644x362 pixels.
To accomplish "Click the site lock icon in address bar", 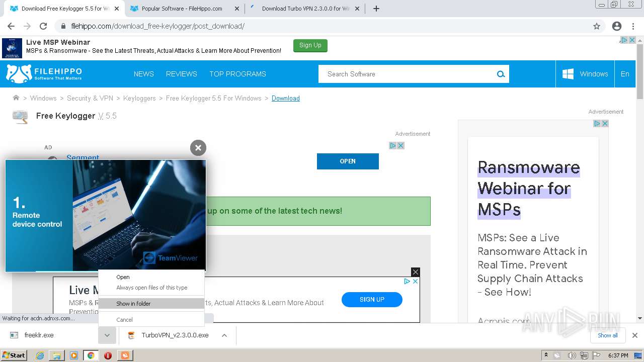I will coord(63,26).
